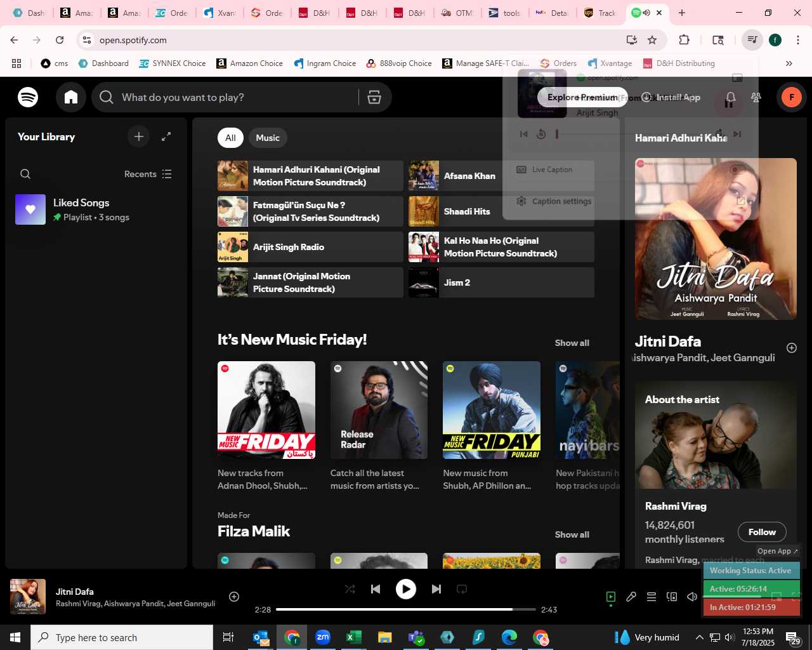Open Jannat Original Motion Picture Soundtrack
Image resolution: width=812 pixels, height=650 pixels.
point(310,282)
